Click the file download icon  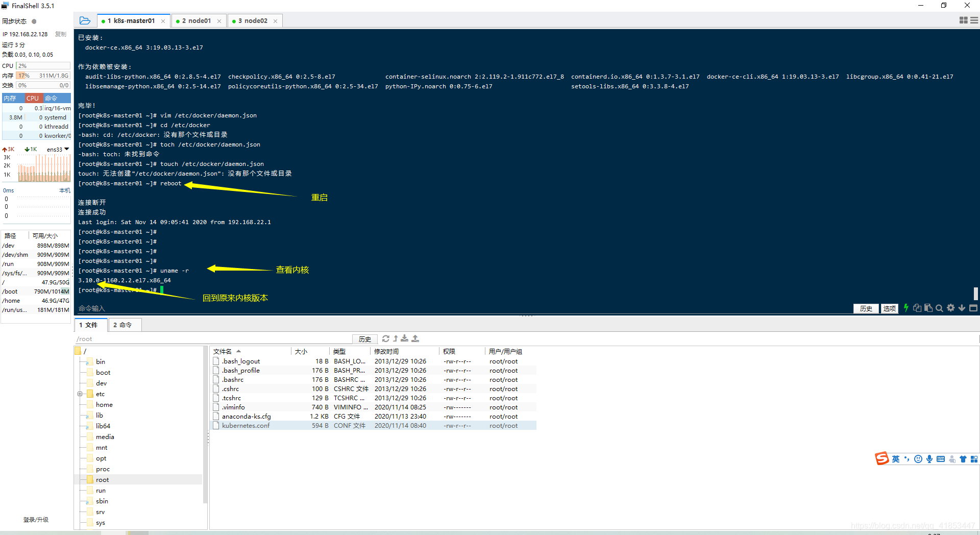[405, 338]
